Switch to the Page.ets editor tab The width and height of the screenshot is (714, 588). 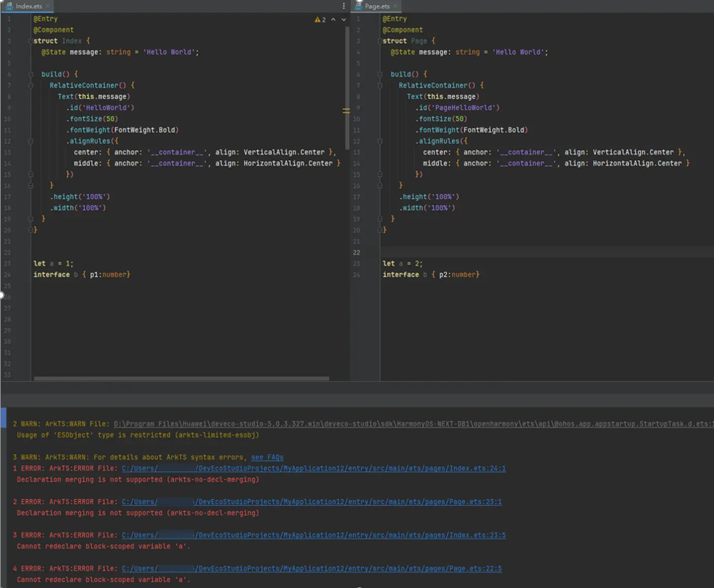[x=377, y=6]
